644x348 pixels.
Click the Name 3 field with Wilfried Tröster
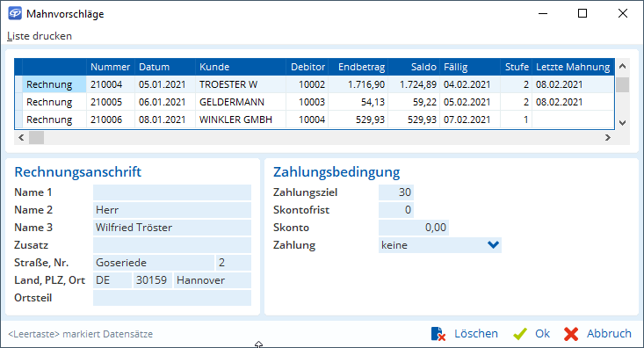click(172, 228)
